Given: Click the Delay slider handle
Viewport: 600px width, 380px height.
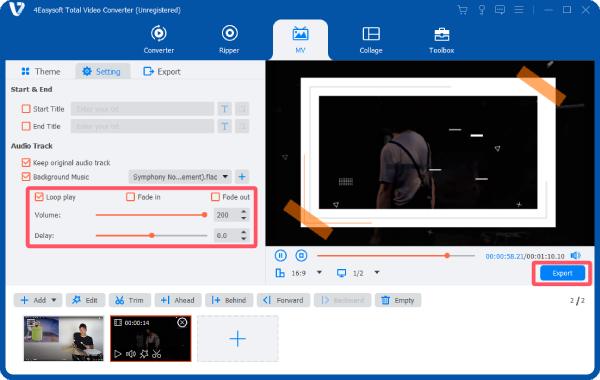Looking at the screenshot, I should click(x=152, y=235).
